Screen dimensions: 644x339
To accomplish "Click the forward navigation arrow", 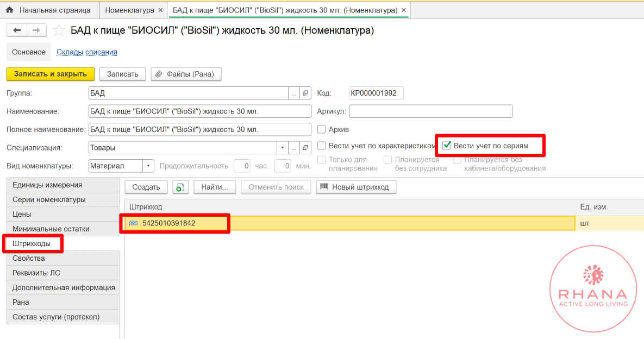I will pyautogui.click(x=36, y=30).
